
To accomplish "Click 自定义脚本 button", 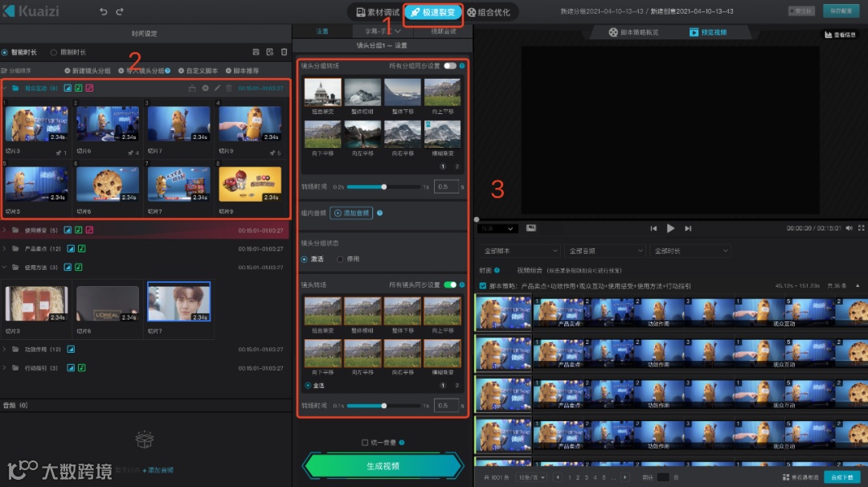I will (198, 71).
